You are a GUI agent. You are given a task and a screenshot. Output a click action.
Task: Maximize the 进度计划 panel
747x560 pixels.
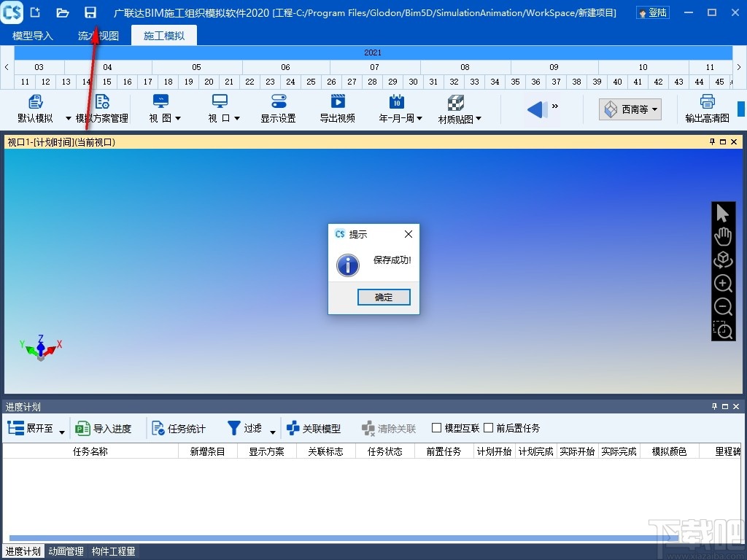pyautogui.click(x=724, y=406)
